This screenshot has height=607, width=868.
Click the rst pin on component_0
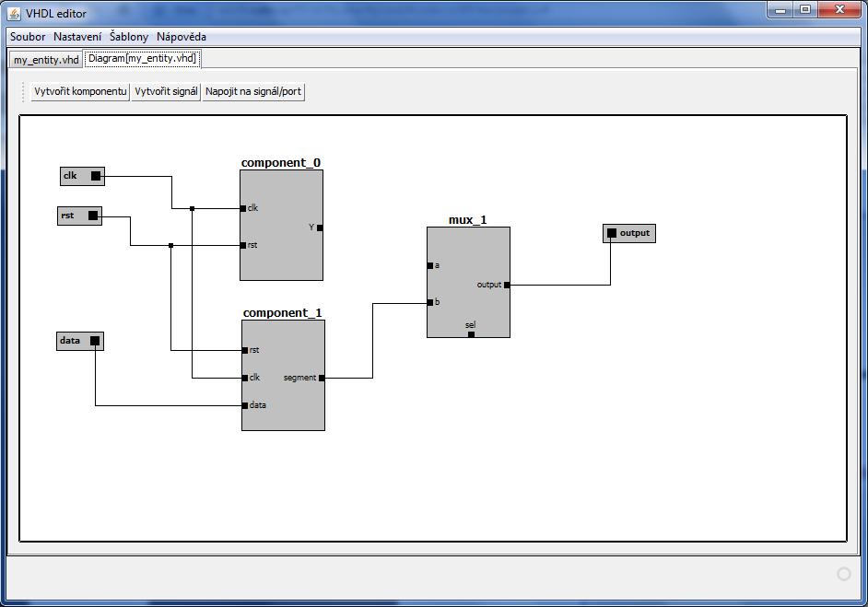243,246
